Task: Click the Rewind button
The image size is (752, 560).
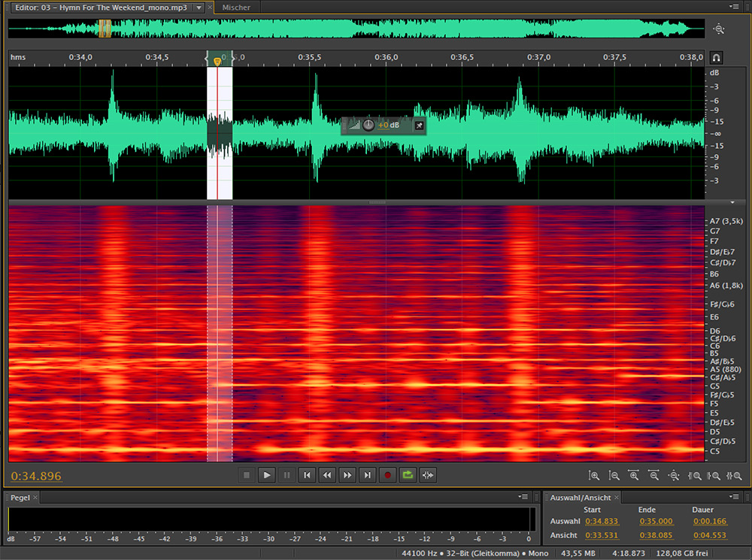Action: click(326, 475)
